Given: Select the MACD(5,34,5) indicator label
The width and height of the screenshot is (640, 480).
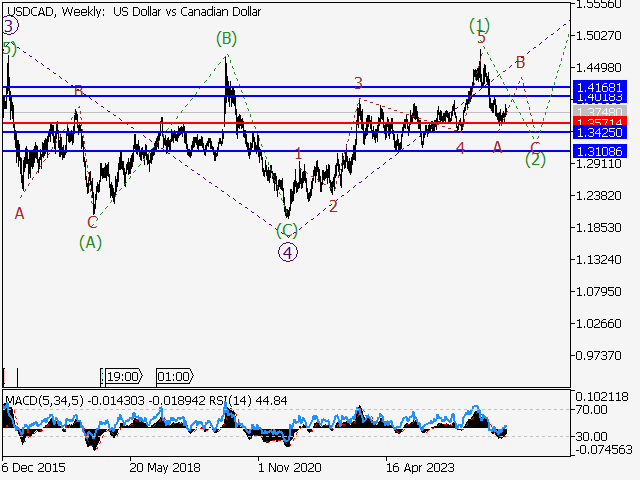Looking at the screenshot, I should coord(45,401).
